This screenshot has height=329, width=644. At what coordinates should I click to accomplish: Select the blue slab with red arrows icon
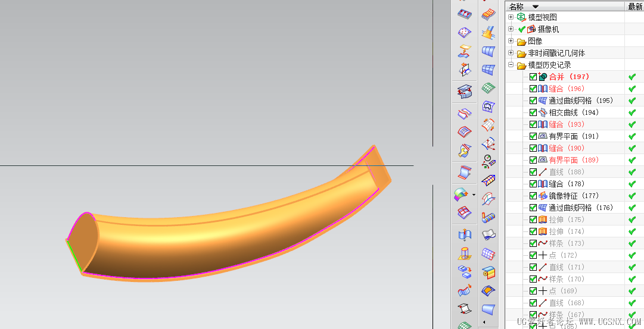tap(465, 14)
